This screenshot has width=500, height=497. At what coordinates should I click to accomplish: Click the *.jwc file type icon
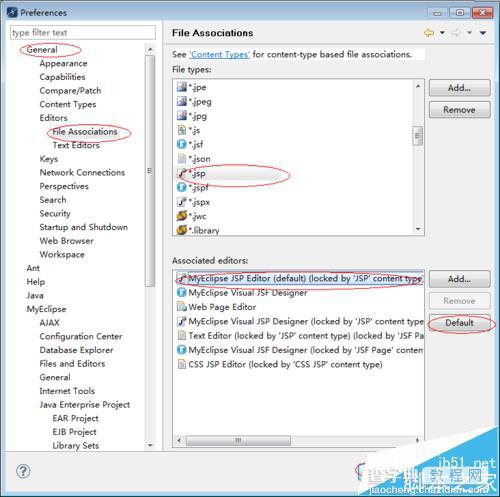182,216
